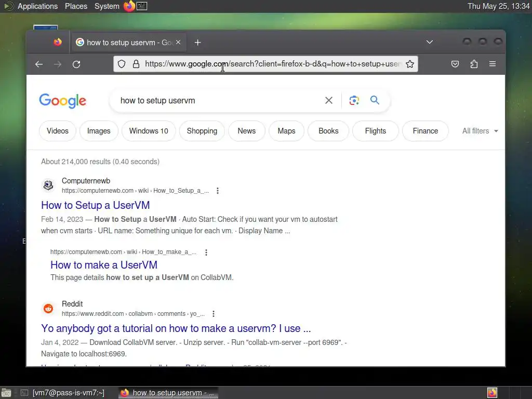Open options for How_to_make_a result
532x399 pixels.
[206, 252]
